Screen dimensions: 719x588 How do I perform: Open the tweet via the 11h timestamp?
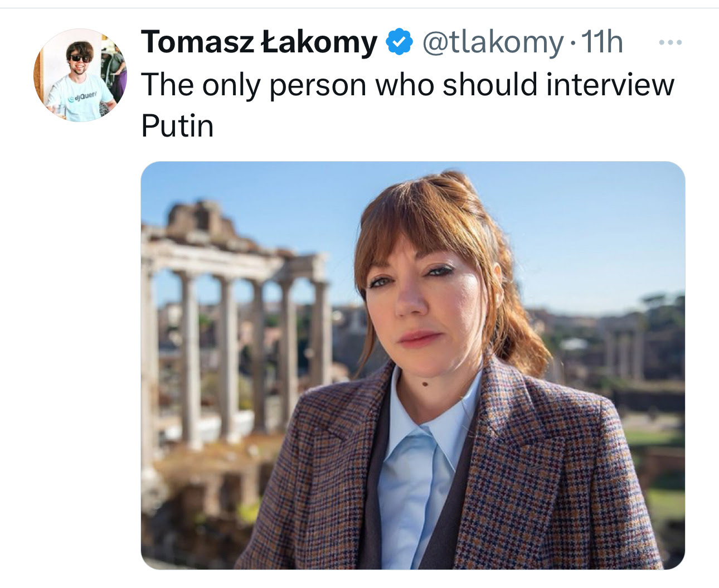click(x=602, y=42)
